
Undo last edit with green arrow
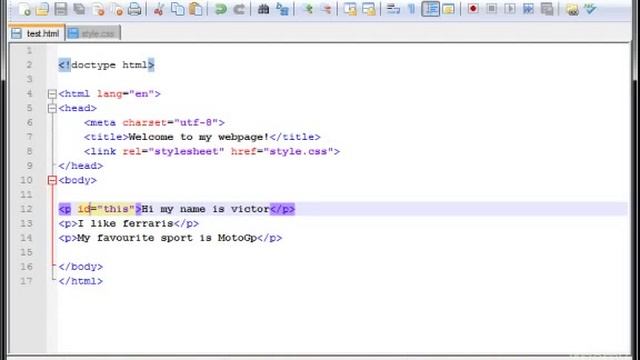[x=221, y=9]
